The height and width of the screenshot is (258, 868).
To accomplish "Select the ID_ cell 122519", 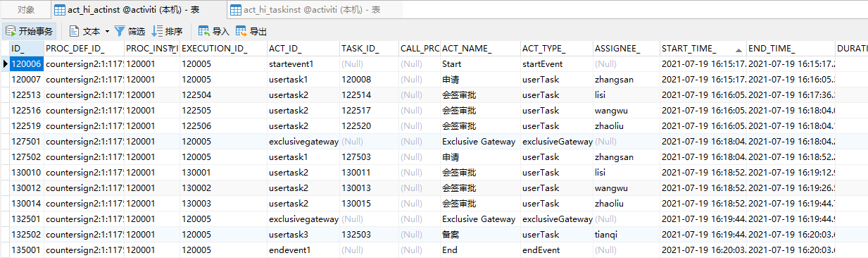I will [26, 125].
